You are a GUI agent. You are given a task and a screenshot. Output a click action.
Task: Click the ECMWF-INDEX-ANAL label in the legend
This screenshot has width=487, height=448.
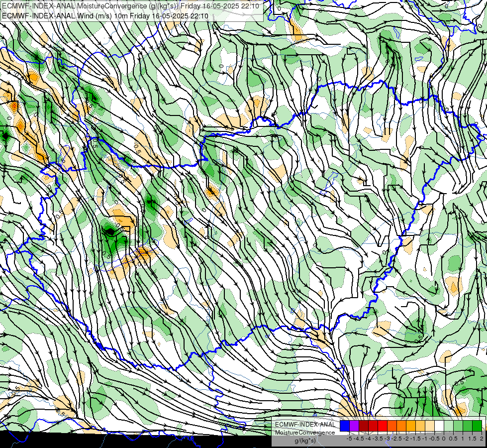[x=305, y=425]
